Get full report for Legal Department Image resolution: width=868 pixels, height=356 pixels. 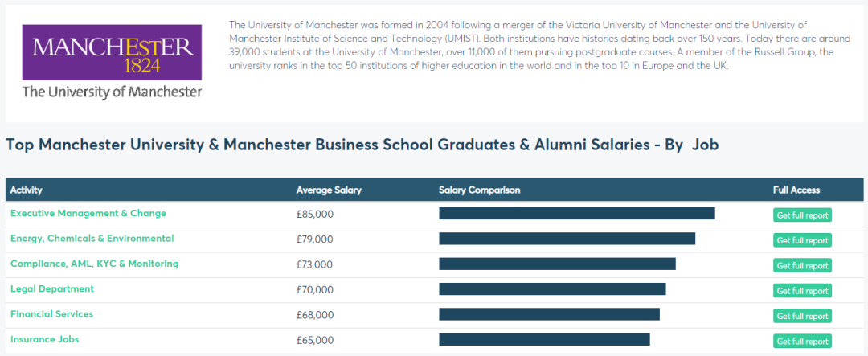[801, 291]
